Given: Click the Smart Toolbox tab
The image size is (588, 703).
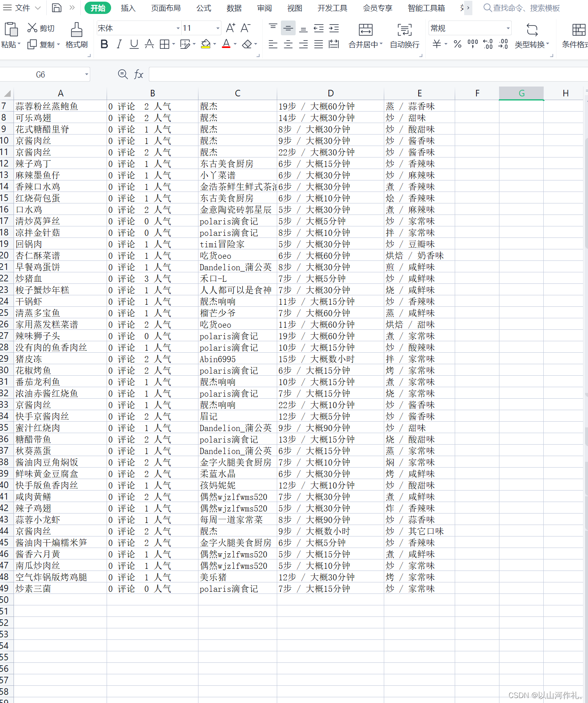Looking at the screenshot, I should [x=426, y=8].
